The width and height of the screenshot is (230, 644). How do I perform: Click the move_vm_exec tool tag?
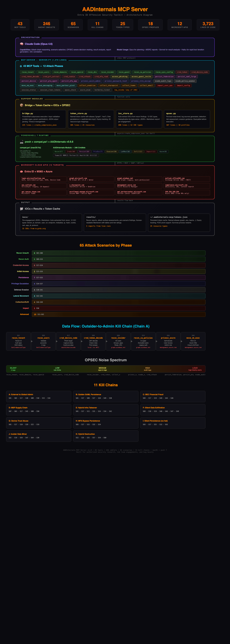click(28, 86)
